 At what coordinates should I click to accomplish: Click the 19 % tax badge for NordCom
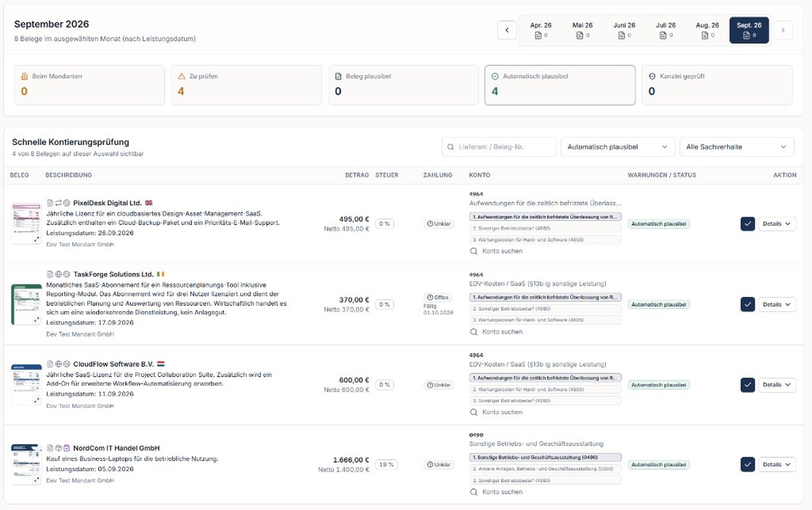(x=387, y=465)
